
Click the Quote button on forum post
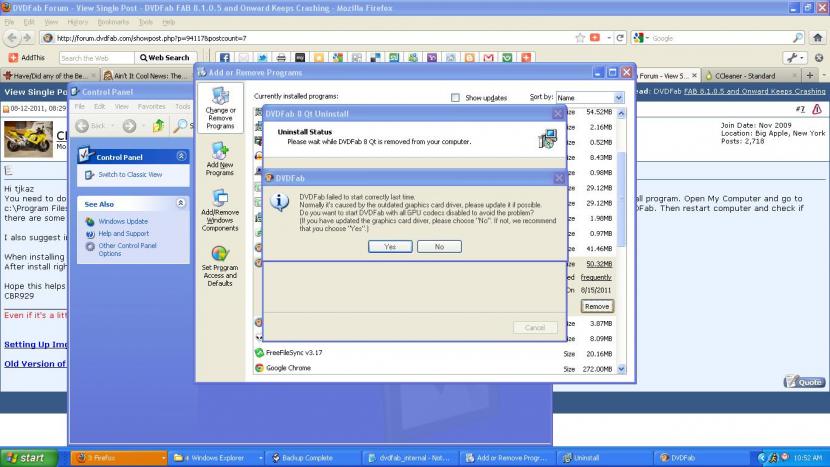click(804, 381)
